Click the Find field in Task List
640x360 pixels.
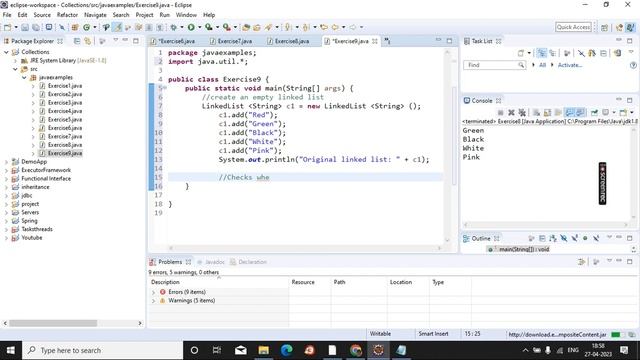[494, 65]
